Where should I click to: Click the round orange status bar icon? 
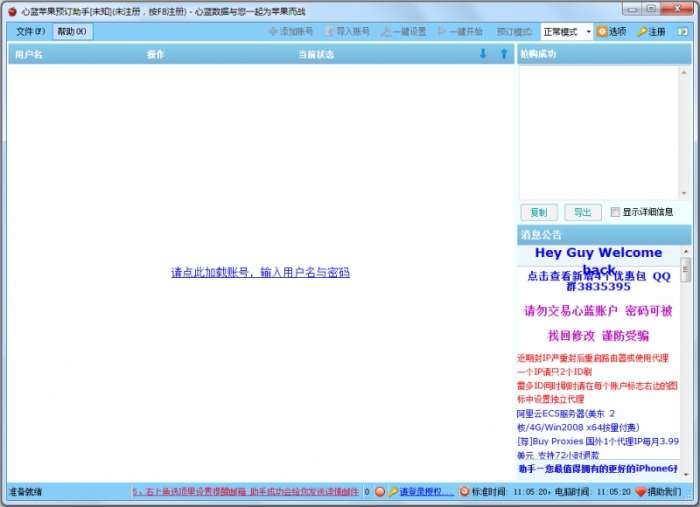(x=379, y=492)
